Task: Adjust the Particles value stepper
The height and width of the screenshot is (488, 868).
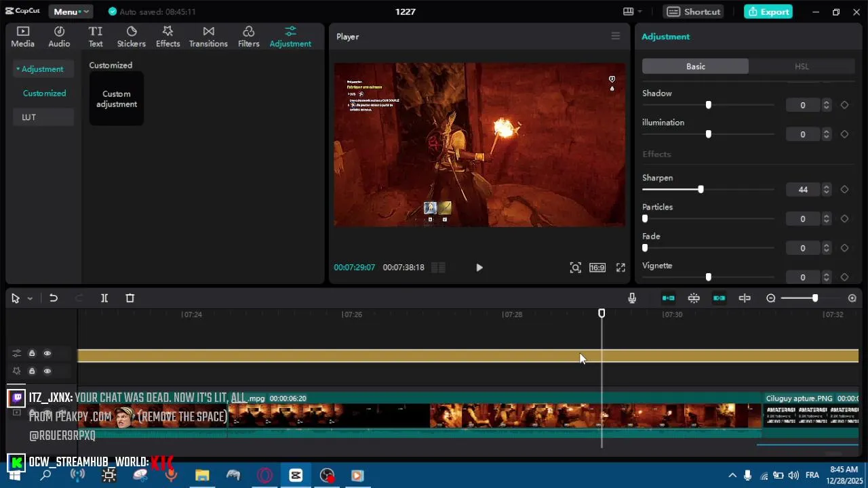Action: click(826, 219)
